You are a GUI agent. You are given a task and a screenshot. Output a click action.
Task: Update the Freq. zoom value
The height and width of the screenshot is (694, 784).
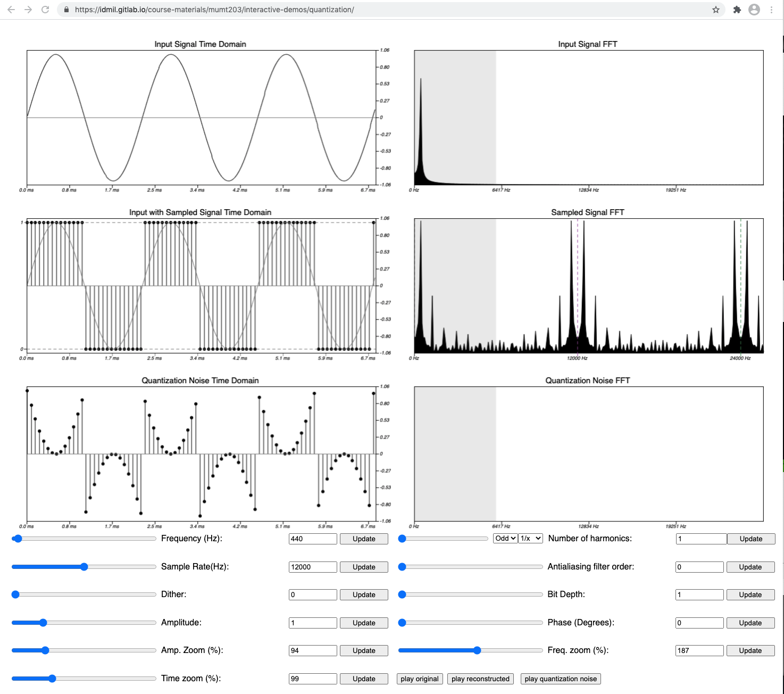coord(750,650)
